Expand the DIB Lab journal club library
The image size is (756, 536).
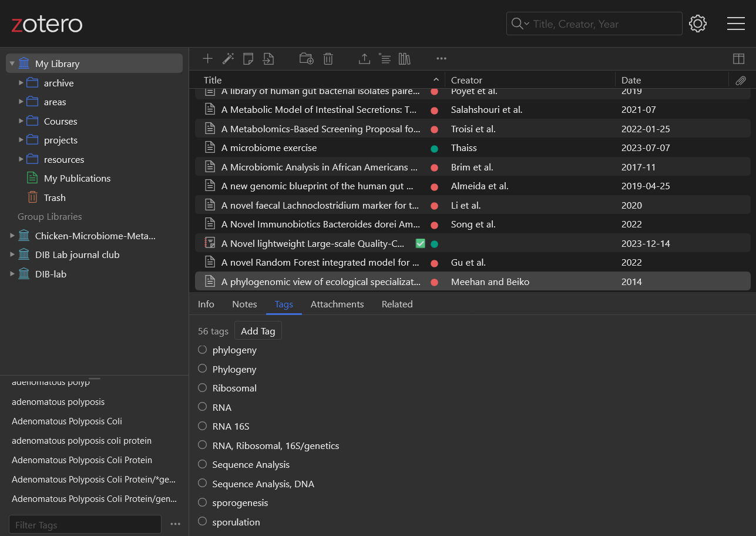pos(12,254)
